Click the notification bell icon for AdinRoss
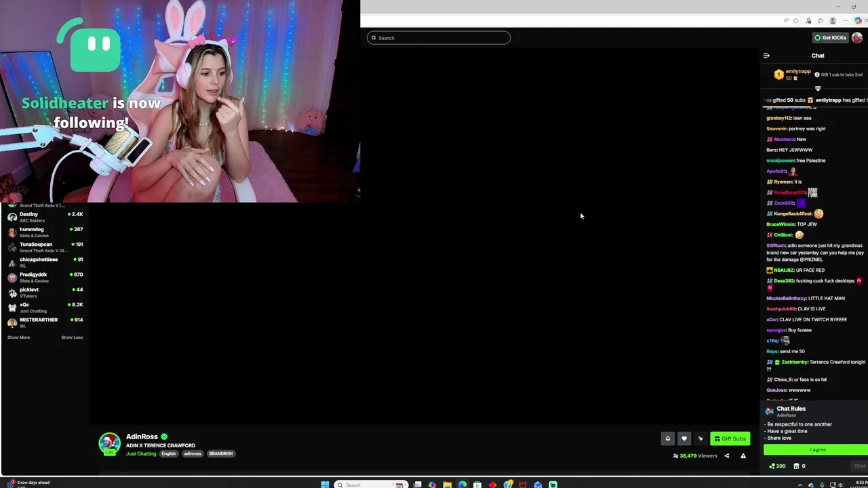This screenshot has height=488, width=868. tap(667, 439)
